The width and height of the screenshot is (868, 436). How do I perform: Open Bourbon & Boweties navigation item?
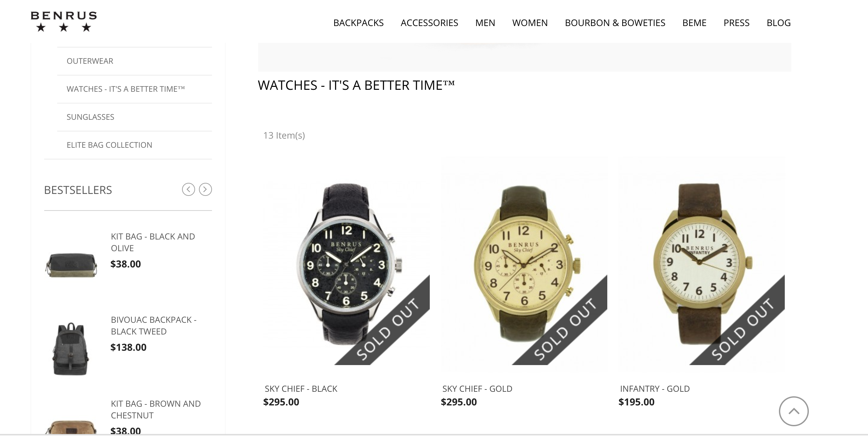coord(615,23)
